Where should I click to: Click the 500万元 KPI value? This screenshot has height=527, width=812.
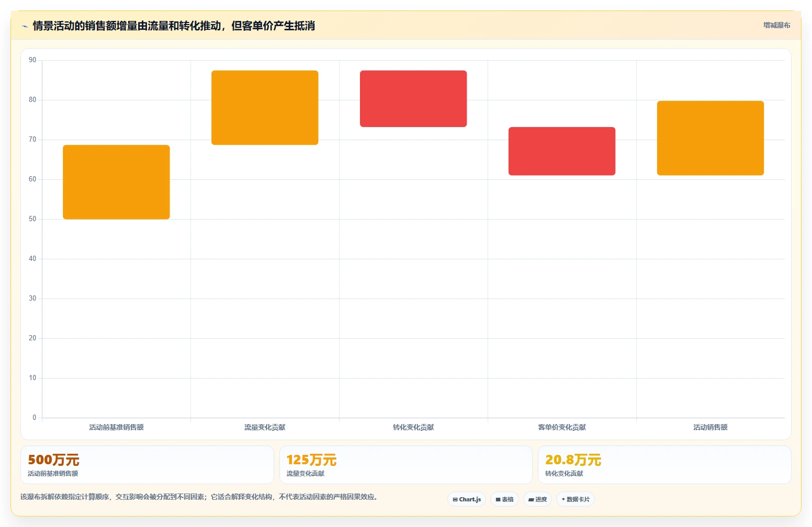pos(53,460)
